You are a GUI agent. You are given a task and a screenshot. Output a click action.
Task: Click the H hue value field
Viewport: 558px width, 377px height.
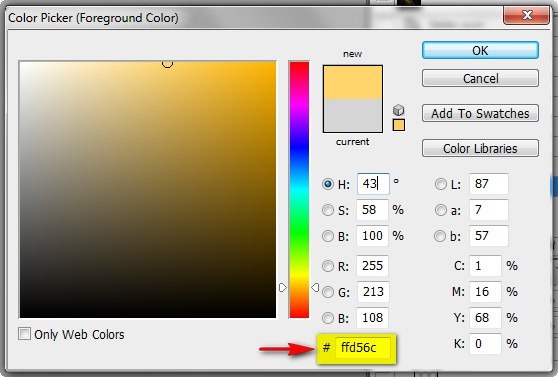[373, 184]
